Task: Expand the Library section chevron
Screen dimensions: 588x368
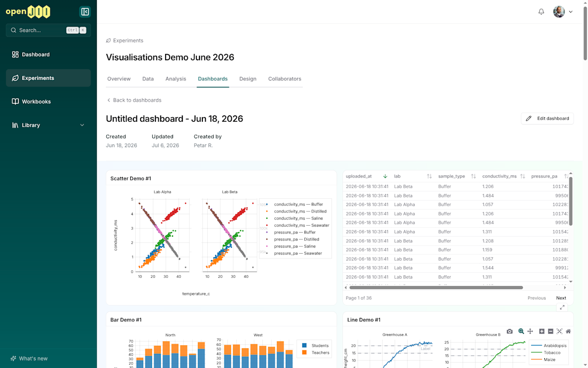Action: click(82, 125)
